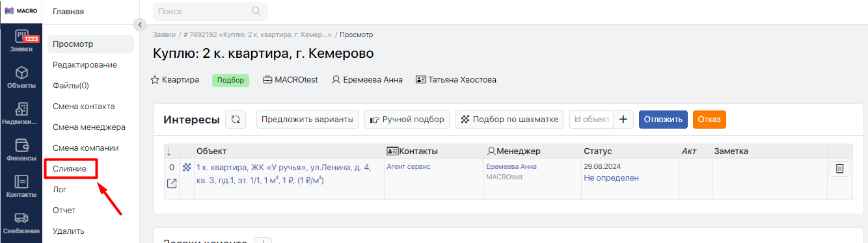Click the plus button beside id объекта field
The height and width of the screenshot is (243, 868).
623,120
